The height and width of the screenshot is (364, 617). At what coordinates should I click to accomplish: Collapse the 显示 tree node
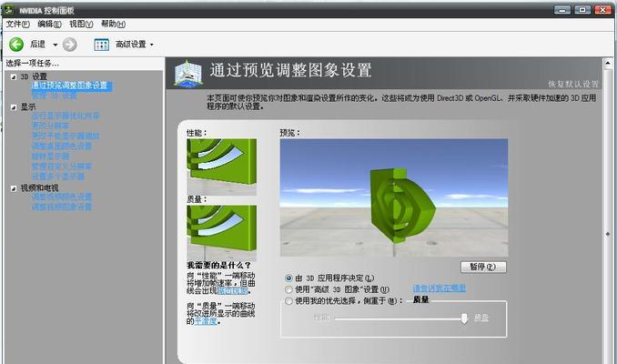14,107
